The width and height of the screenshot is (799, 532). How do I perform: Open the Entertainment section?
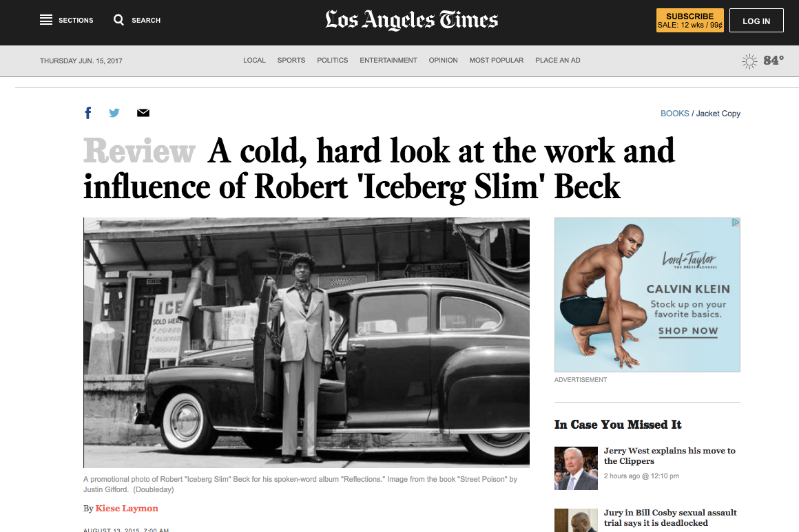pos(388,60)
